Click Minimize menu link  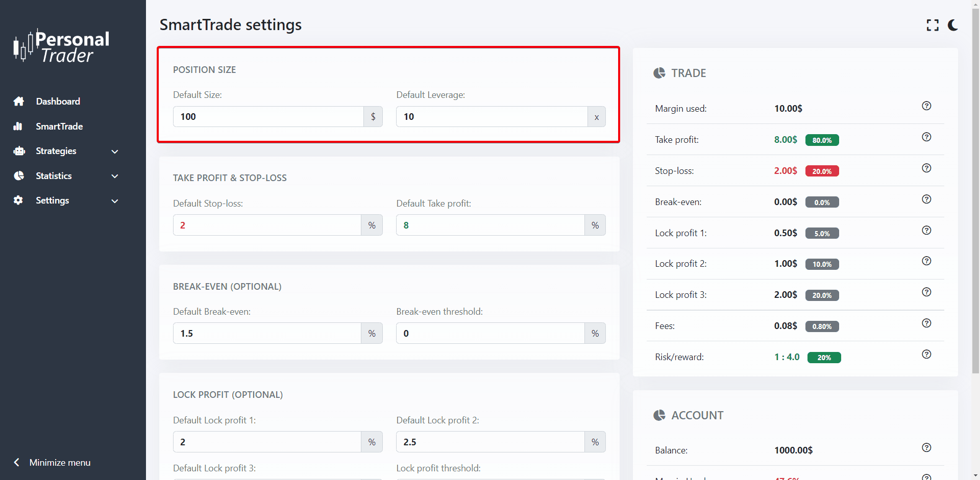(x=59, y=463)
